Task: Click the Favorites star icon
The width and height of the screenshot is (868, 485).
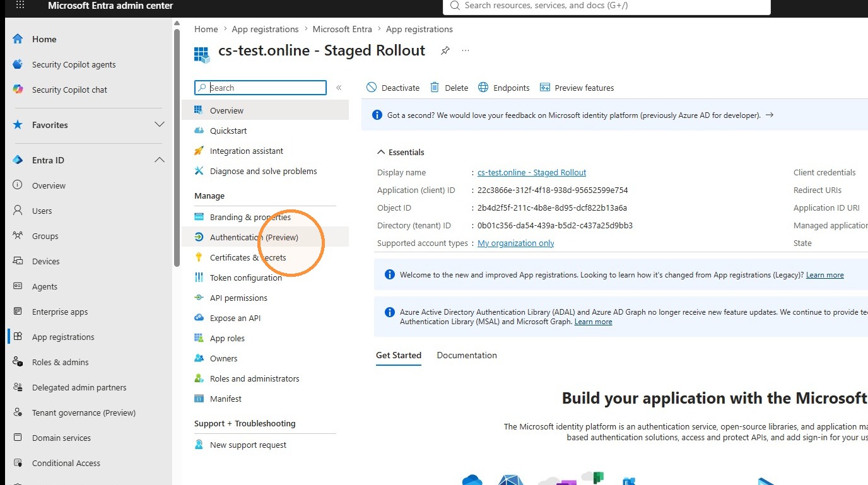Action: click(18, 125)
